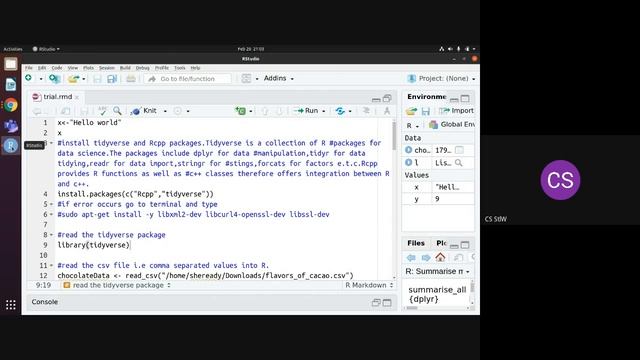Click the value row for x

[x=438, y=187]
